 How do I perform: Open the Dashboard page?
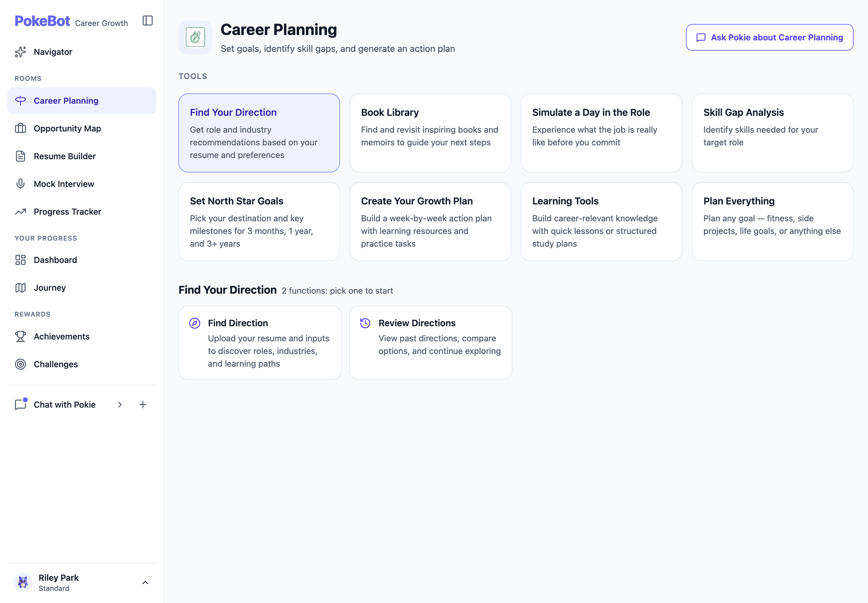(x=82, y=260)
